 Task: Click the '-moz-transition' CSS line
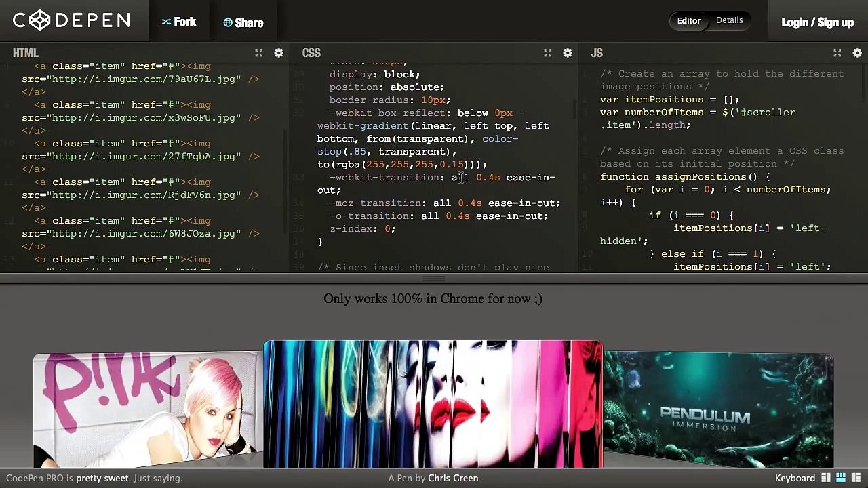coord(445,203)
